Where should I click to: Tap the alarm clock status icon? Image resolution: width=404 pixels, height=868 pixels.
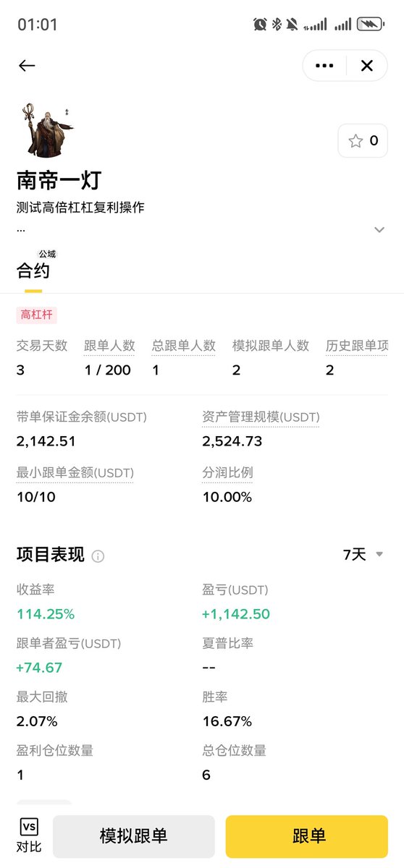[x=260, y=24]
